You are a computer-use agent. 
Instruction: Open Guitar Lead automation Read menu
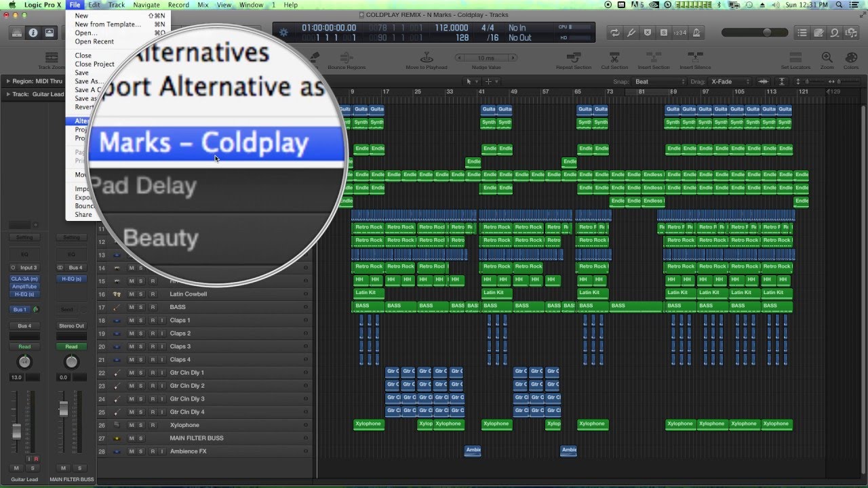(x=24, y=346)
